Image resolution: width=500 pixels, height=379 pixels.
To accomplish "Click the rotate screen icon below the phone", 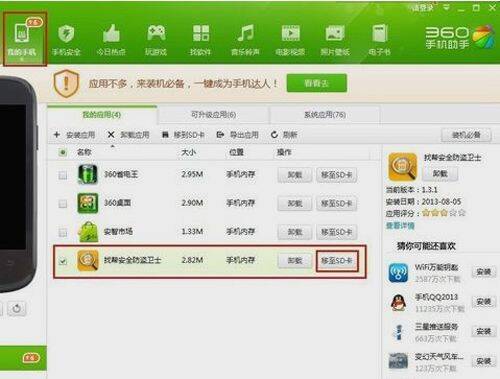I will (16, 309).
